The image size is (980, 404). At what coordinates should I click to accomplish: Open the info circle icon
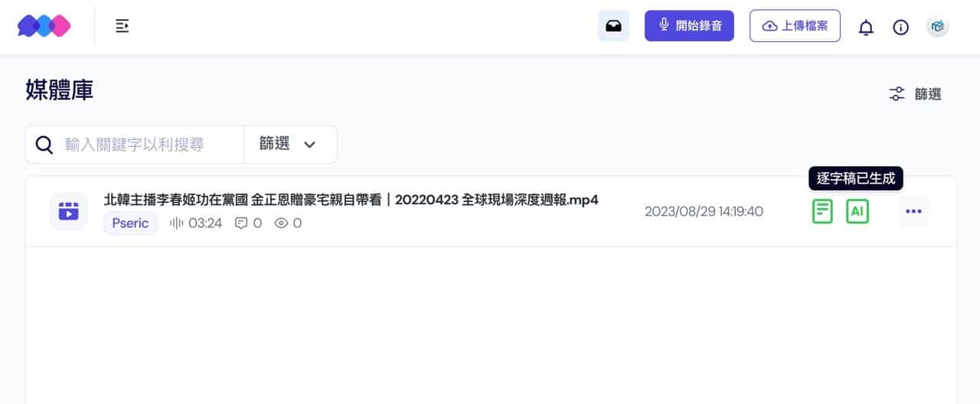pyautogui.click(x=901, y=27)
